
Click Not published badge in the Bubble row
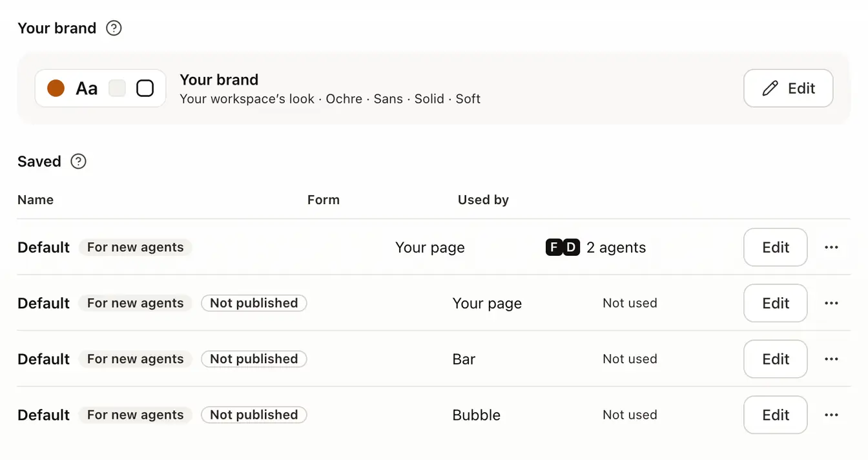click(254, 415)
